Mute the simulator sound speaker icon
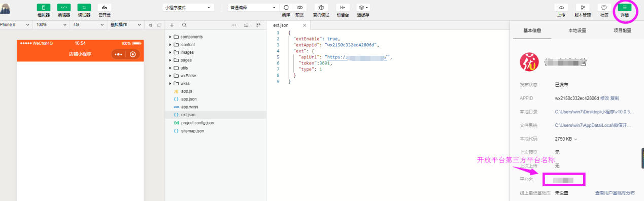This screenshot has width=644, height=201. [151, 25]
